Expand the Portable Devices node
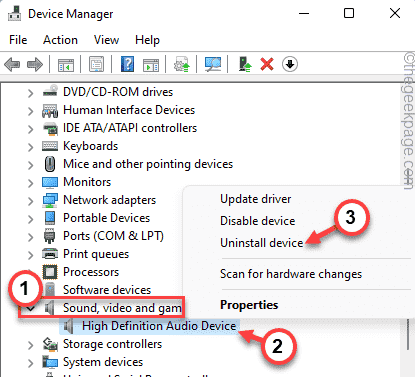Viewport: 415px width, 377px height. (30, 219)
